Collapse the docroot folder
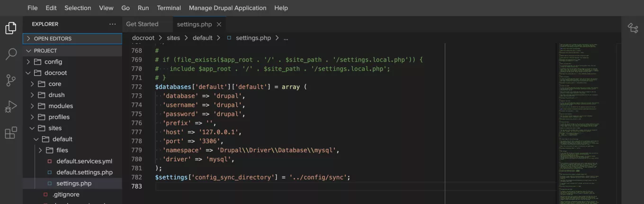644x204 pixels. coord(55,73)
